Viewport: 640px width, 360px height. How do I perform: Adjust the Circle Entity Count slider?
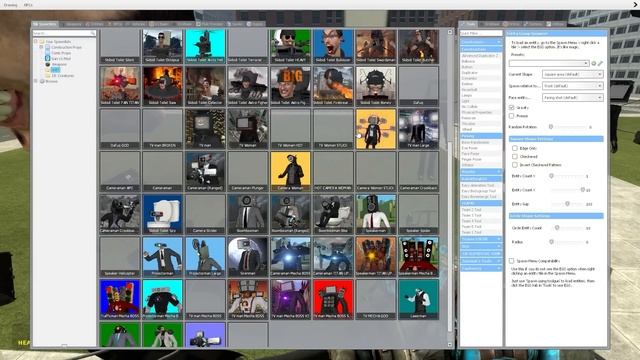tap(557, 228)
